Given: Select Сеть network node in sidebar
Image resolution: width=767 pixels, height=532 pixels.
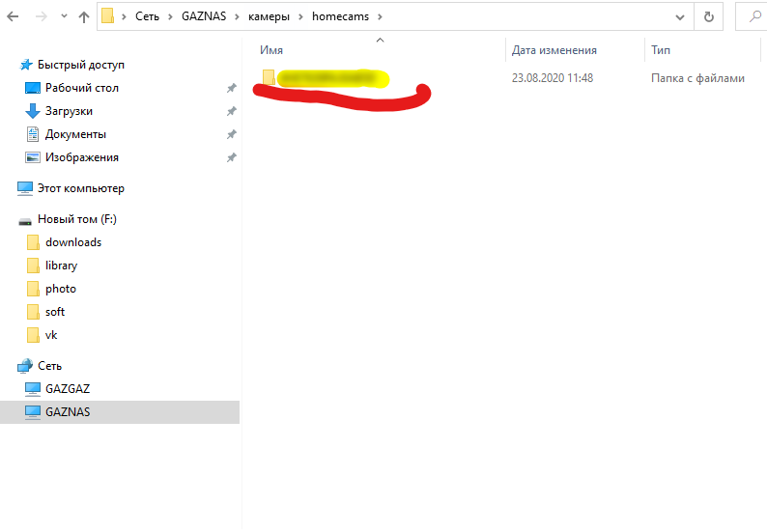Looking at the screenshot, I should coord(50,366).
